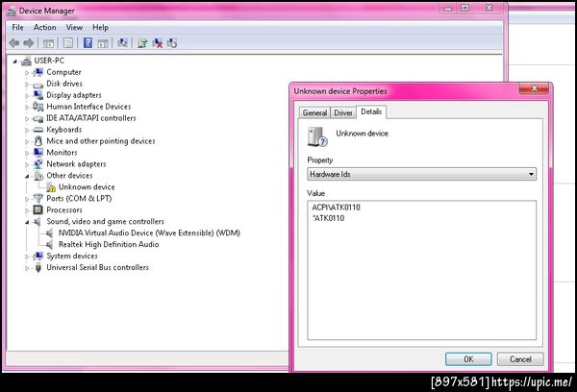The image size is (577, 392).
Task: Collapse the Other devices node arrow
Action: pos(27,177)
